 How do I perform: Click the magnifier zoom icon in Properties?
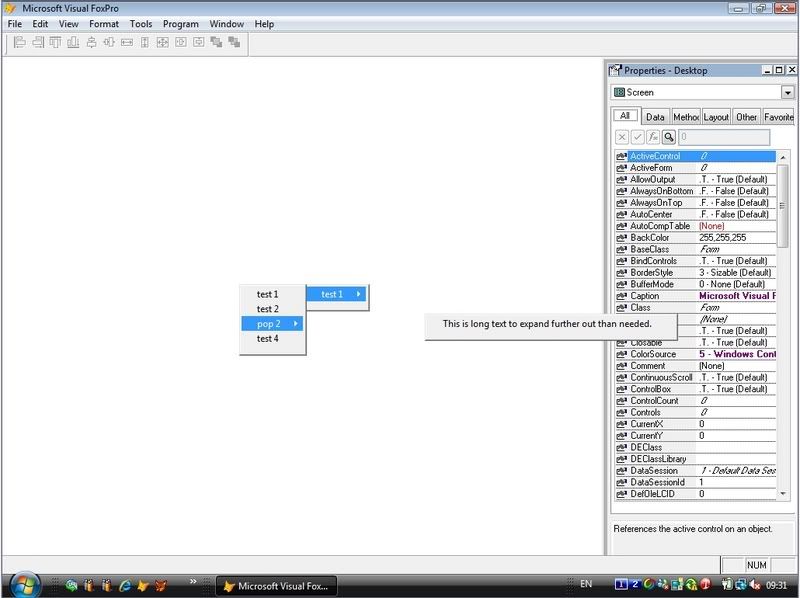pyautogui.click(x=668, y=137)
